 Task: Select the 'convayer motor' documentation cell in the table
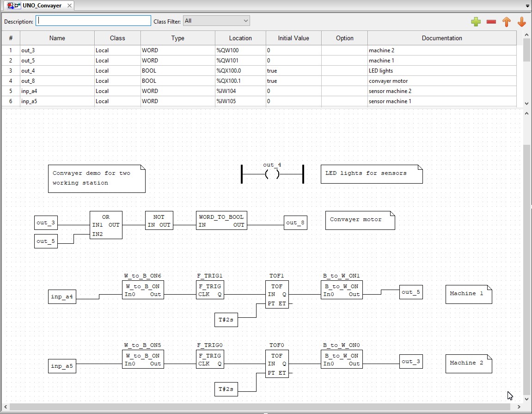point(442,81)
